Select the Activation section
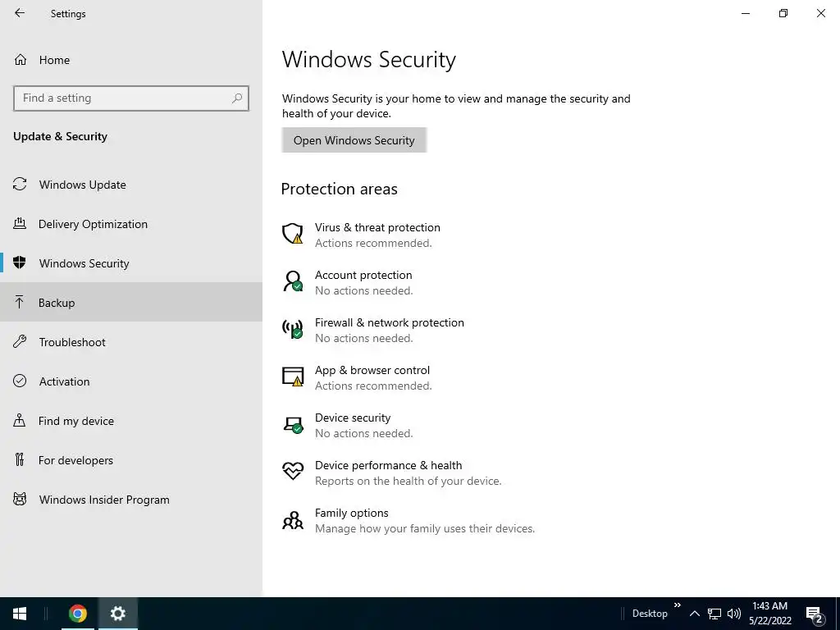The image size is (840, 630). [131, 381]
